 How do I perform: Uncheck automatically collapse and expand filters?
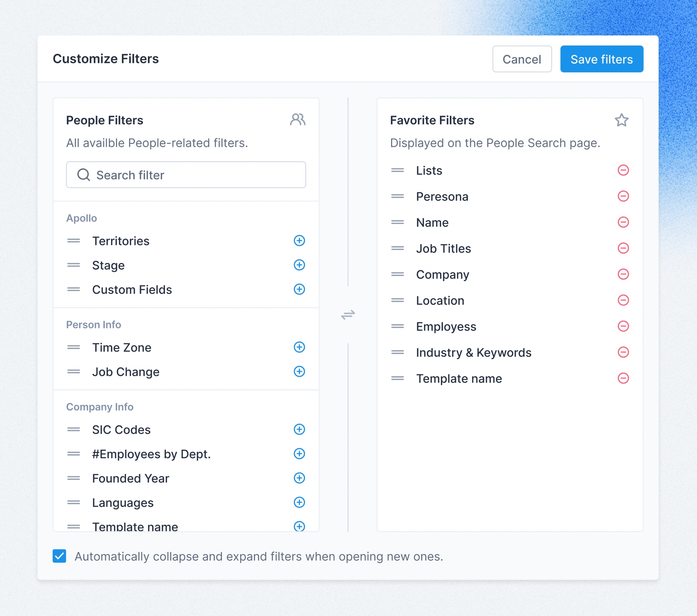pyautogui.click(x=59, y=556)
